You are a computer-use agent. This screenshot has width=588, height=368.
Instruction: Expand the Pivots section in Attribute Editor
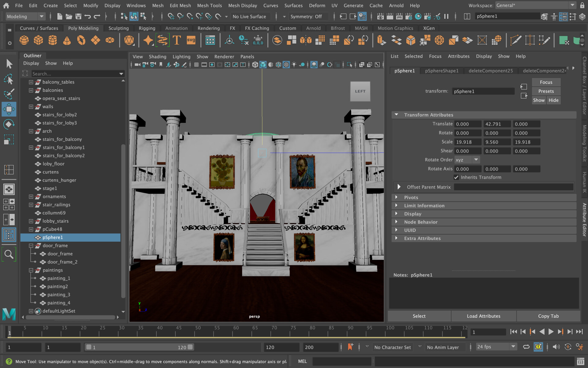410,197
